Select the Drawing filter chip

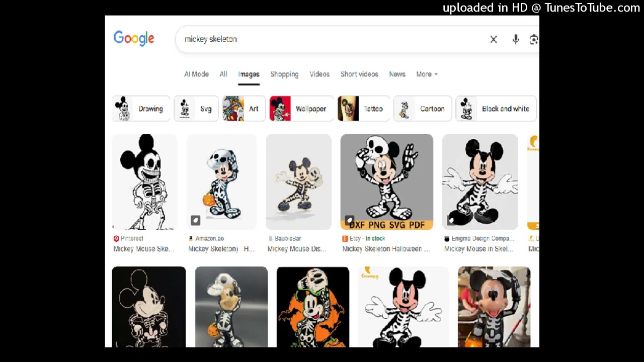tap(141, 109)
